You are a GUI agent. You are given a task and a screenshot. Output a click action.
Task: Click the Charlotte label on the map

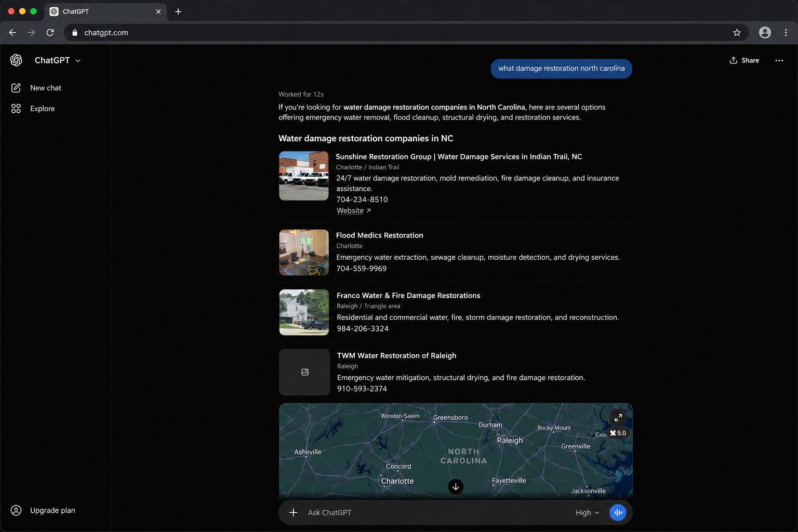[397, 481]
